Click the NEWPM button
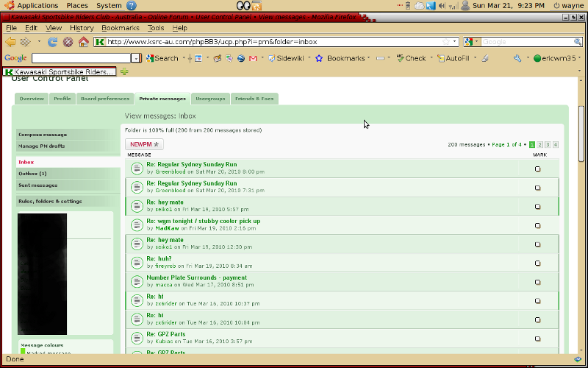The height and width of the screenshot is (368, 588). pyautogui.click(x=144, y=144)
